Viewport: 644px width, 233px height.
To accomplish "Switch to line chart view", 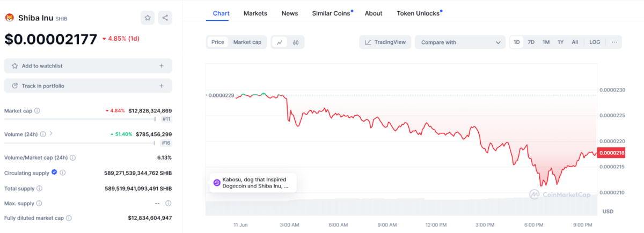I will click(x=280, y=42).
